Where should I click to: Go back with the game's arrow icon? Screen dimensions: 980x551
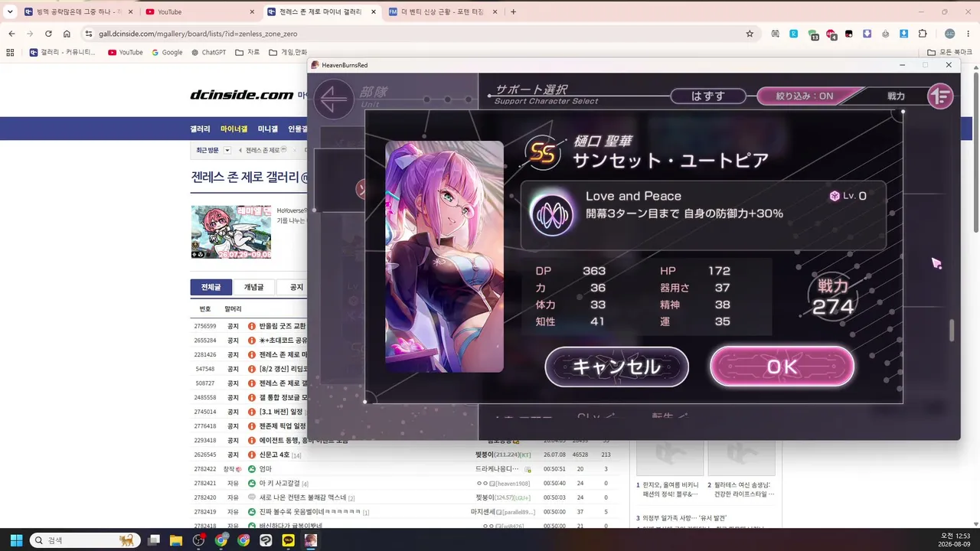[334, 99]
